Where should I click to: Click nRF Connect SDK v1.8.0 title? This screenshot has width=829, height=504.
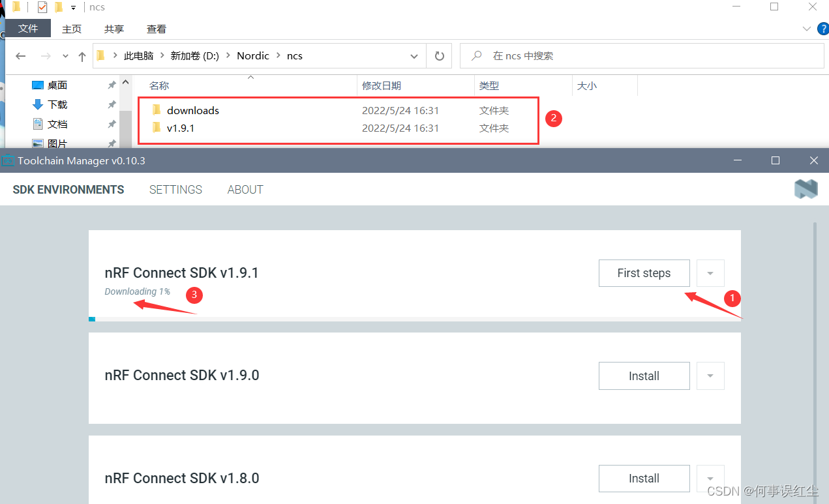(181, 479)
